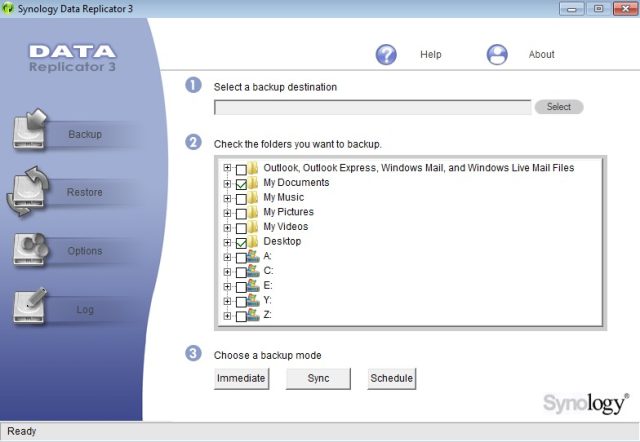Viewport: 640px width, 442px height.
Task: Select the Outlook, Outlook Express mail files label
Action: click(x=419, y=168)
